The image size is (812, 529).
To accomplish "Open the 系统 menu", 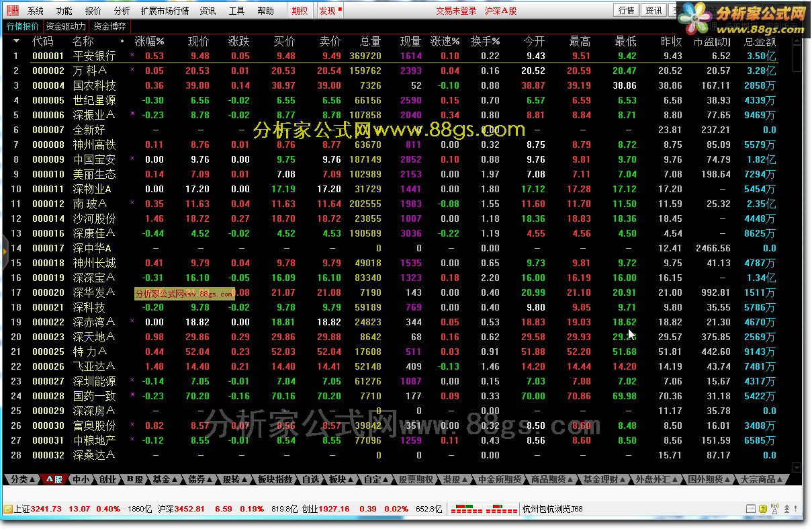I will coord(36,11).
